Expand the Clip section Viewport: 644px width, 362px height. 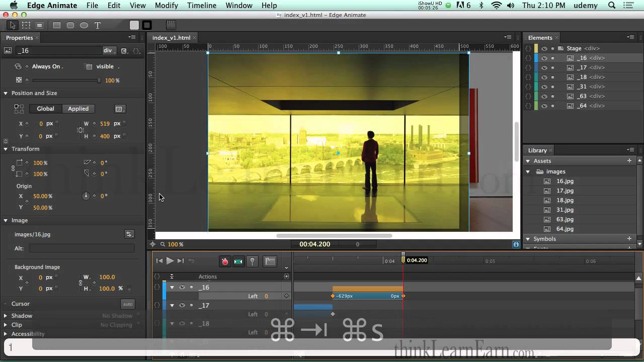click(x=6, y=325)
